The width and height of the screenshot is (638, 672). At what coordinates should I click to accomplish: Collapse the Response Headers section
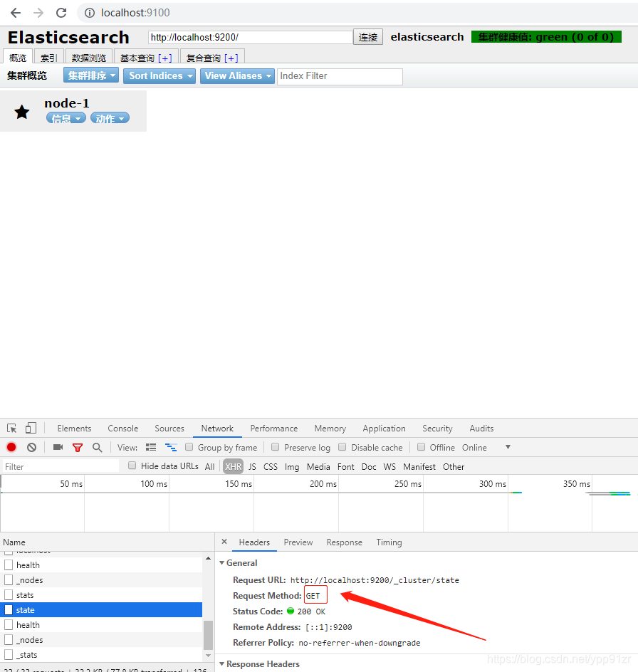click(x=221, y=664)
